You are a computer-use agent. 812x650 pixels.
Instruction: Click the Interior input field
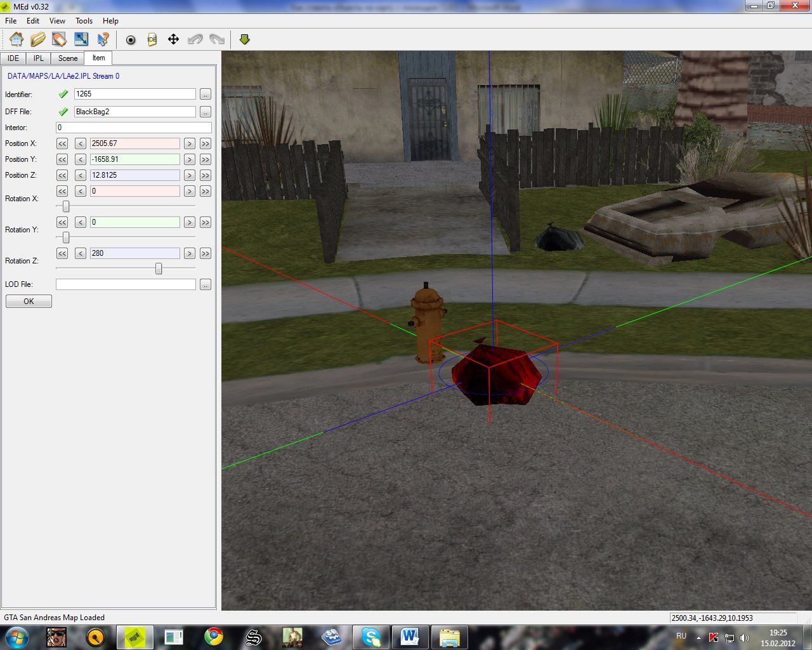pos(133,128)
